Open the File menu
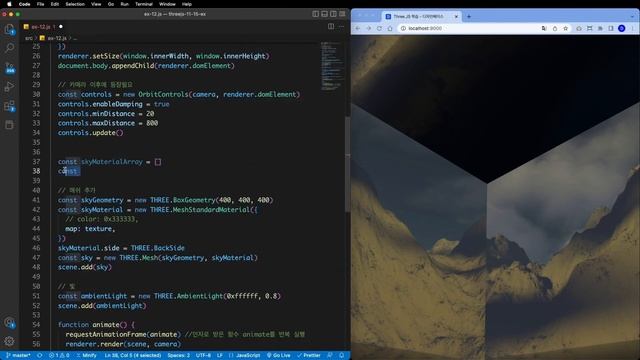The image size is (640, 360). [x=40, y=4]
